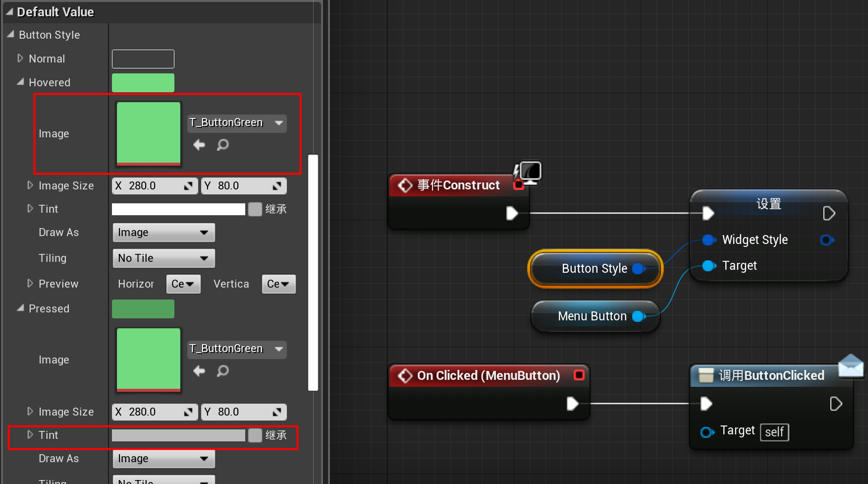Click the use-asset arrow for Pressed image
The image size is (868, 484).
(199, 371)
